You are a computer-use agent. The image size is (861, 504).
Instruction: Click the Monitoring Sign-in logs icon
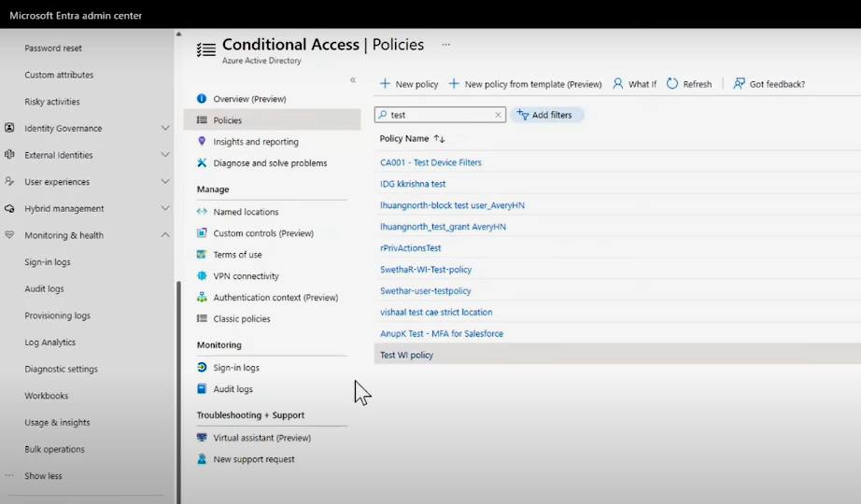pyautogui.click(x=202, y=368)
